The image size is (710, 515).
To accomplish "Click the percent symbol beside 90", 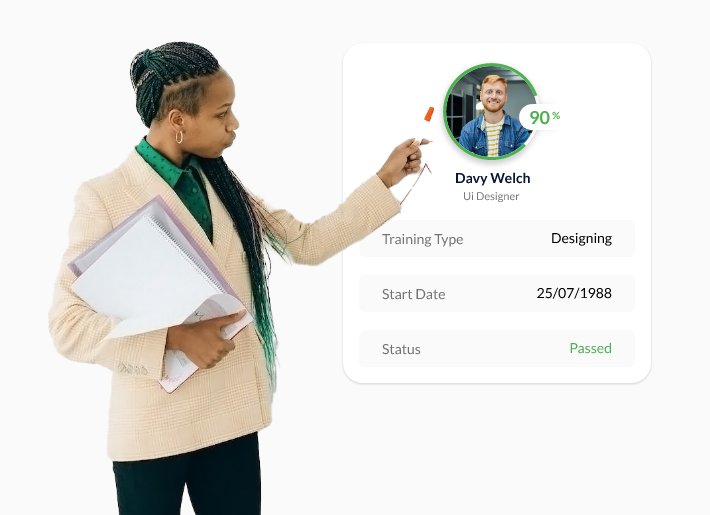I will pyautogui.click(x=556, y=116).
